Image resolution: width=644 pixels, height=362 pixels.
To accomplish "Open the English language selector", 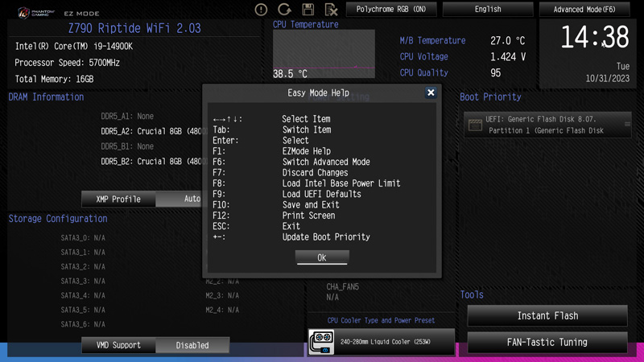I will (488, 9).
